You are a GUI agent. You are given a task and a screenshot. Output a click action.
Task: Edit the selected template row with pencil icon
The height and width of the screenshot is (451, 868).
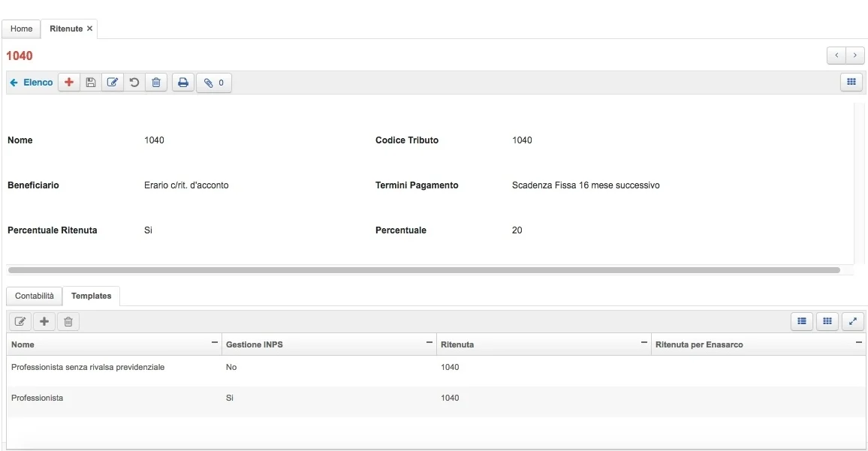point(20,321)
